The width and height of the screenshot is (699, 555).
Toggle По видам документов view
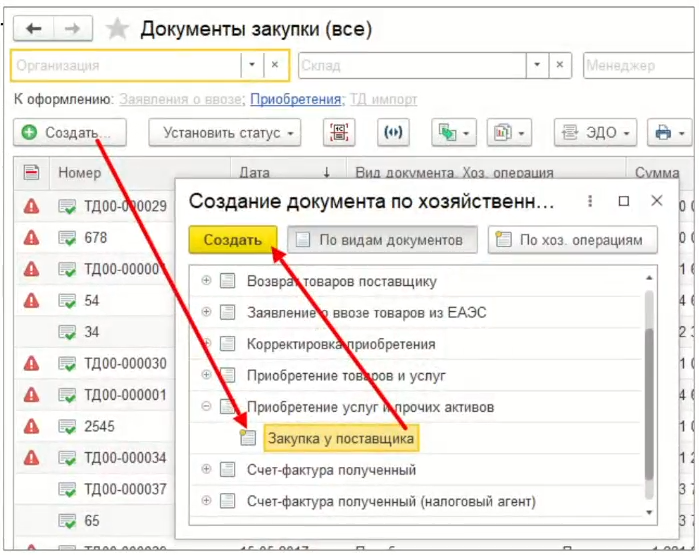(382, 240)
